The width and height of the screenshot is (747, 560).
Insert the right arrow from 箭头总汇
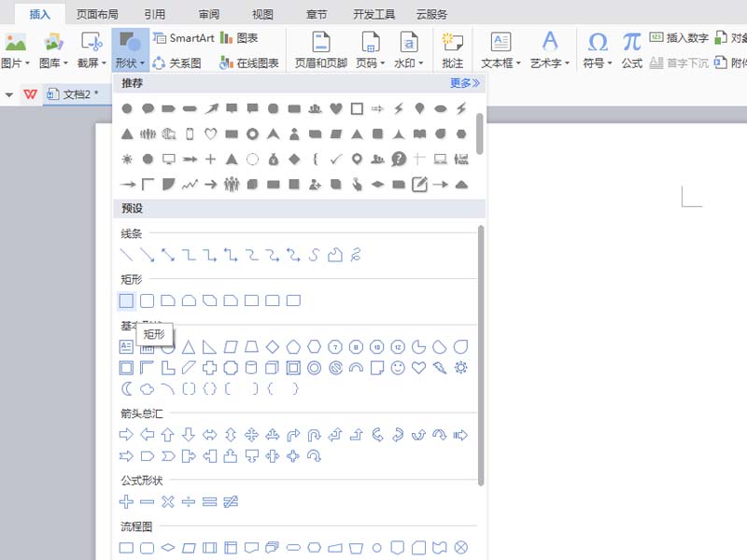(x=126, y=435)
